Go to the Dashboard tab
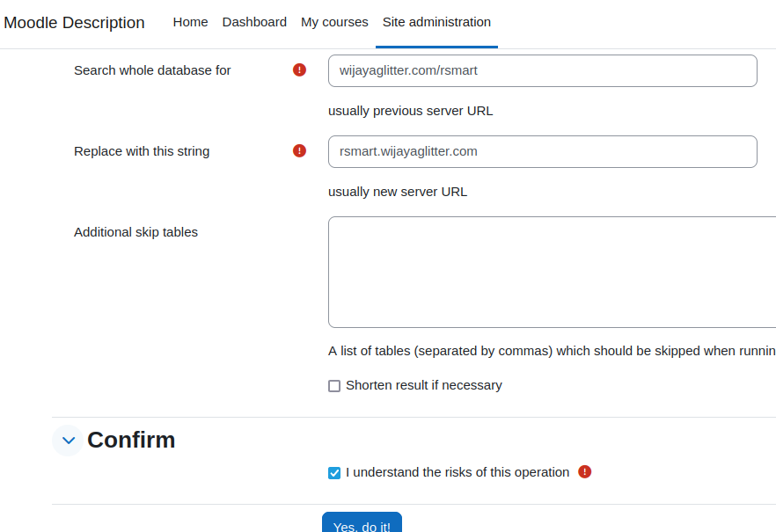Image resolution: width=776 pixels, height=532 pixels. click(x=254, y=22)
